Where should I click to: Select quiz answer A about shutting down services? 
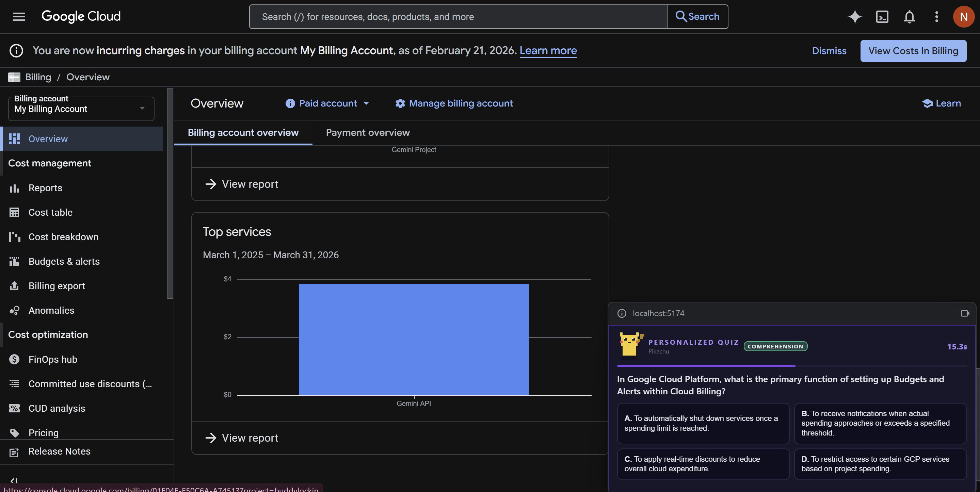[x=703, y=423]
